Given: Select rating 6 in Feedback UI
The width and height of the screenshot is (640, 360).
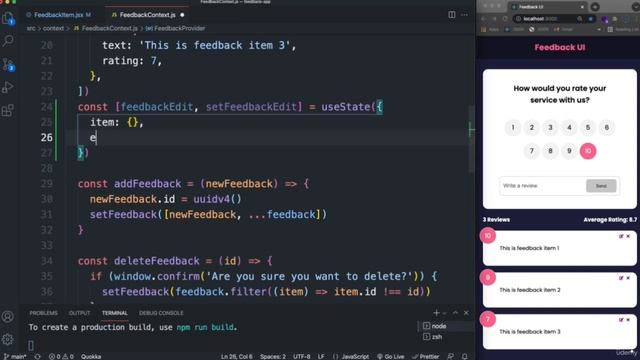Looking at the screenshot, I should (x=607, y=128).
